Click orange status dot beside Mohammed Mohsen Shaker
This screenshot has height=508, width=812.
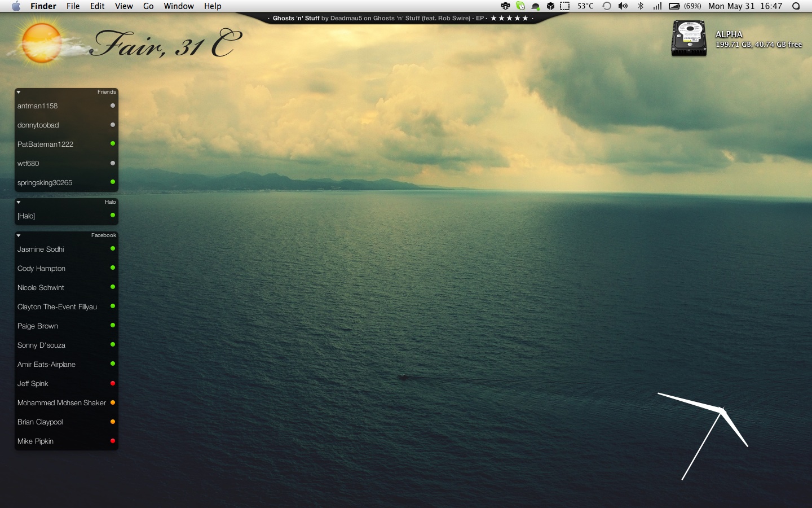pyautogui.click(x=113, y=402)
